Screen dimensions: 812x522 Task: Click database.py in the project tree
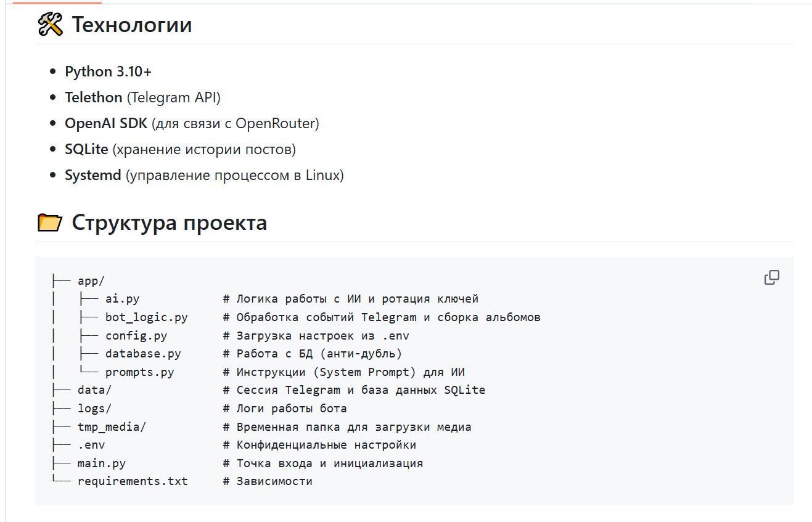[x=143, y=354]
